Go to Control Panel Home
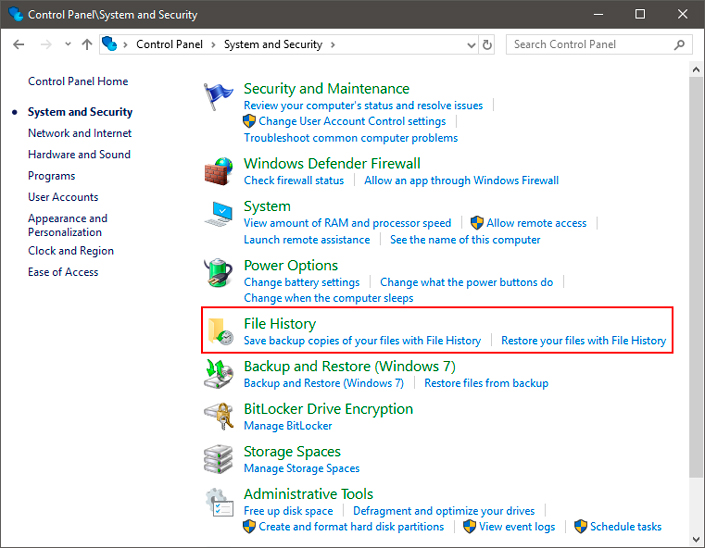This screenshot has height=548, width=705. tap(78, 81)
